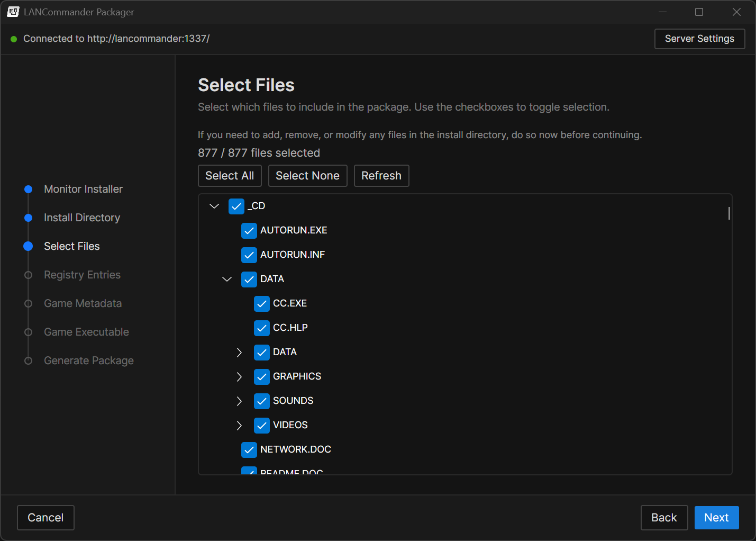Toggle the GRAPHICS folder checkbox
Image resolution: width=756 pixels, height=541 pixels.
262,376
